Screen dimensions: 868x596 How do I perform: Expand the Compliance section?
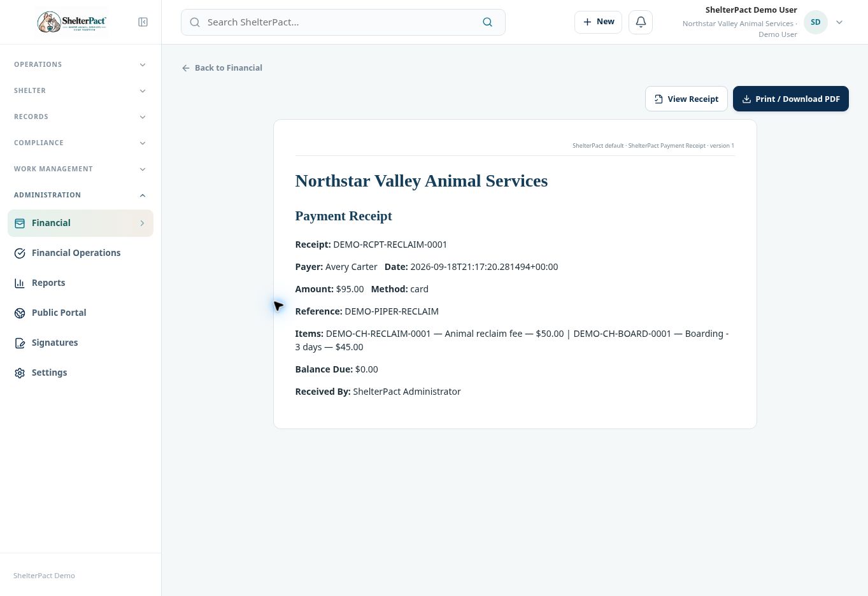pos(80,143)
